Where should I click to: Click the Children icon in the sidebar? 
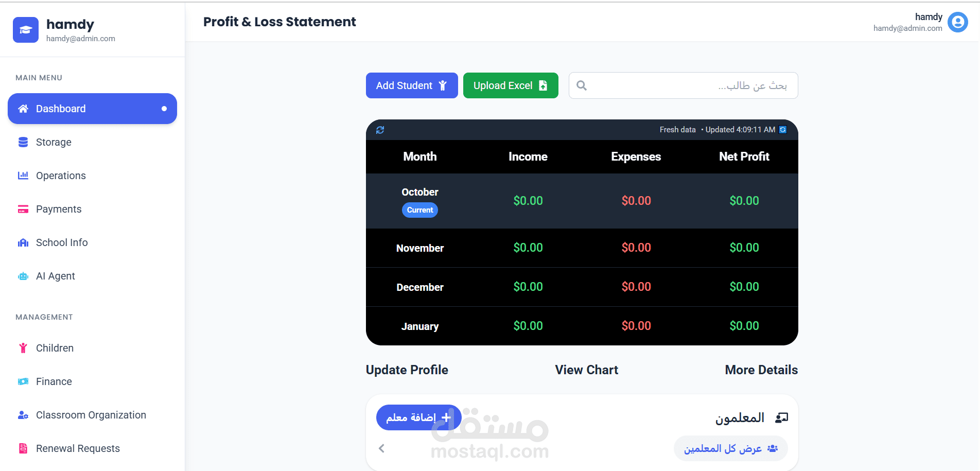23,348
